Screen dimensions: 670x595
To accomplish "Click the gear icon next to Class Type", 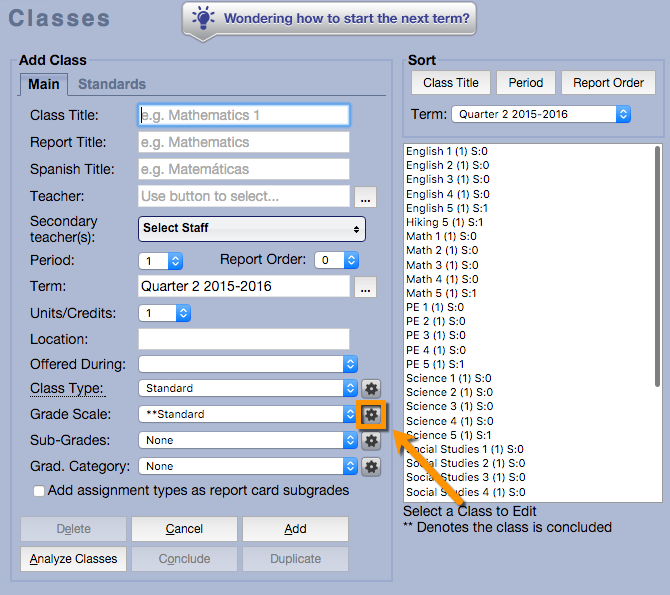I will click(371, 388).
